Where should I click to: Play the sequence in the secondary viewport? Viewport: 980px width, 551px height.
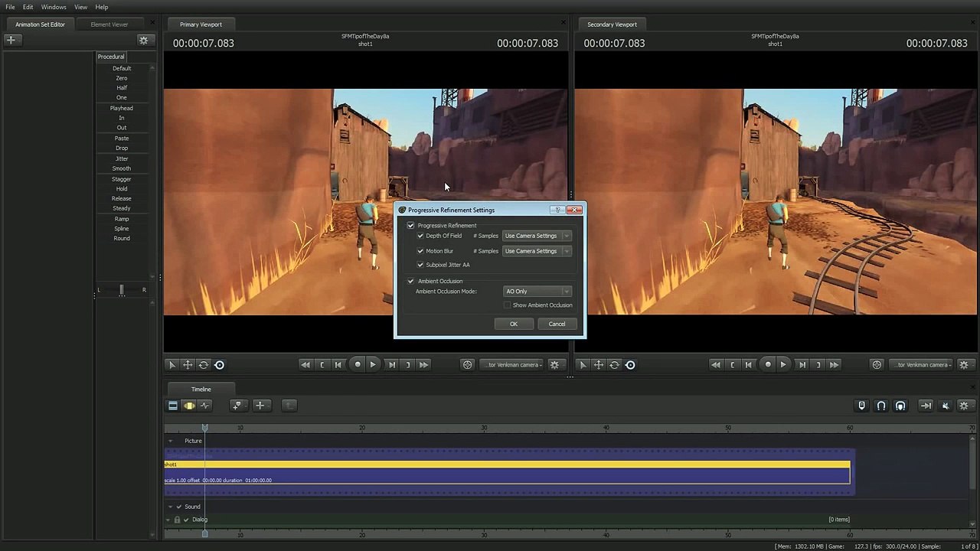click(783, 365)
